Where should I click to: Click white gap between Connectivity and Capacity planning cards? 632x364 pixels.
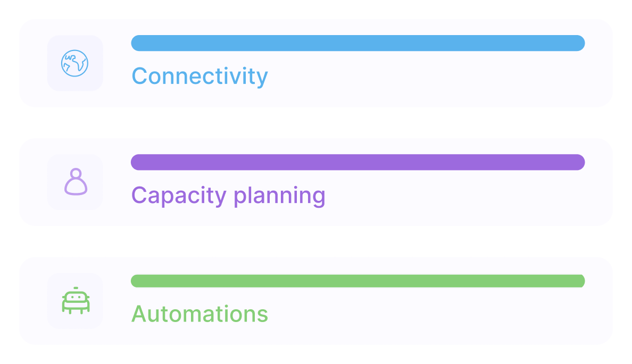click(x=316, y=123)
